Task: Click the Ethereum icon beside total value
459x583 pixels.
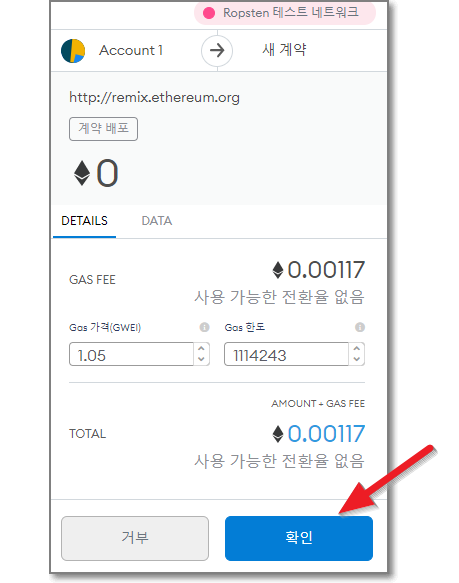Action: [x=278, y=434]
